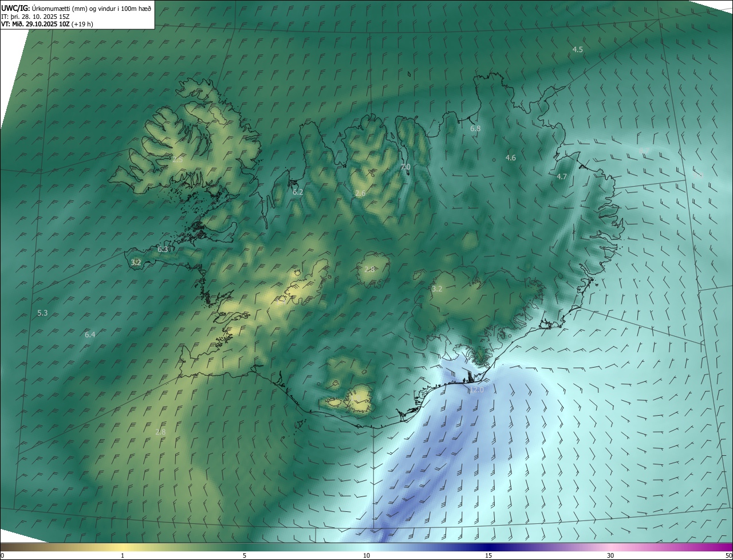The image size is (733, 560).
Task: Click the 2.8 label over the southwest ocean
Action: (x=160, y=432)
